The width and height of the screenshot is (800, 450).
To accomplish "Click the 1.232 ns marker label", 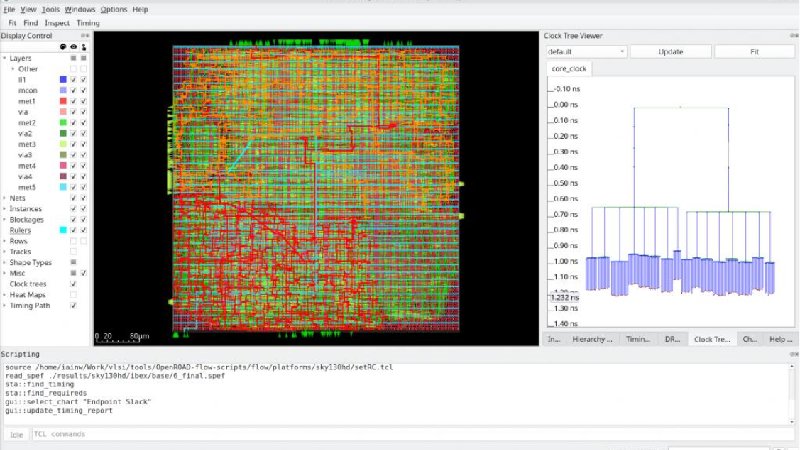I will pyautogui.click(x=564, y=297).
